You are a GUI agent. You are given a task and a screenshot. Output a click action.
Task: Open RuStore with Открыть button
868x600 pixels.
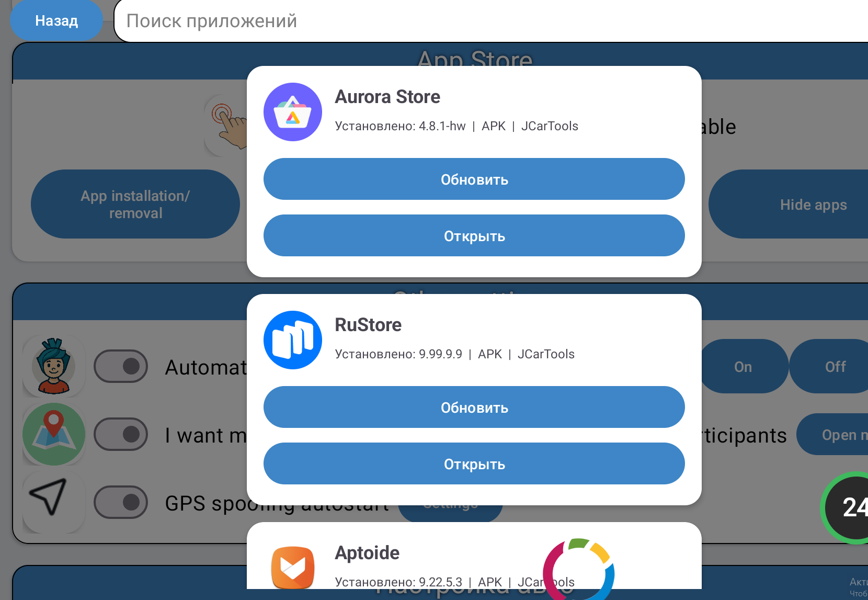pos(474,463)
